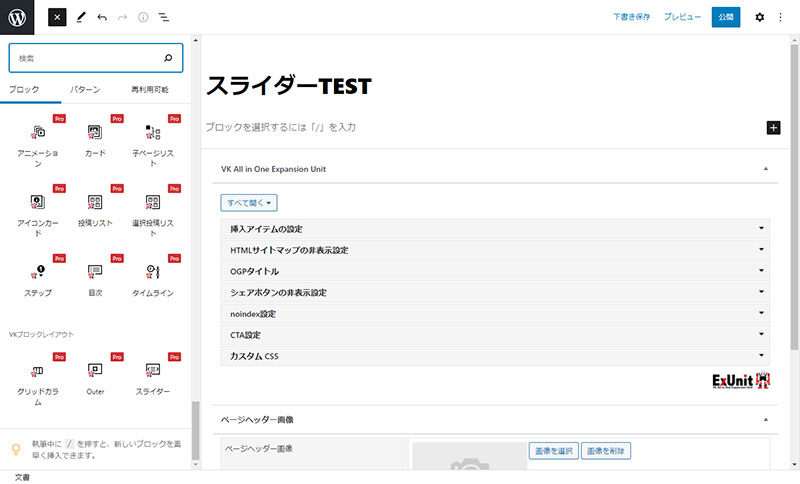Collapse the VK All in One Expansion Unit panel
Screen dimensions: 800x484
click(x=765, y=169)
